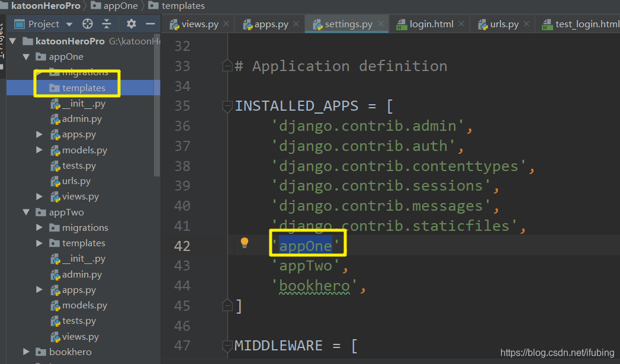Click the locate/scroll-from-source crosshair icon

88,24
